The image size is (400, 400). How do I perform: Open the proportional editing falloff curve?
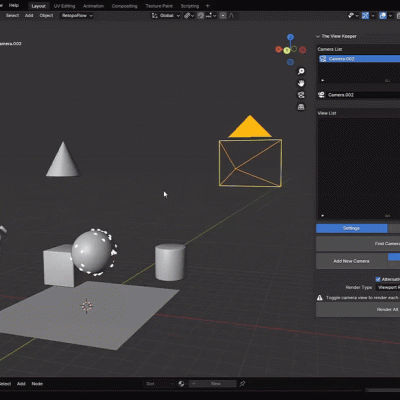[x=232, y=16]
